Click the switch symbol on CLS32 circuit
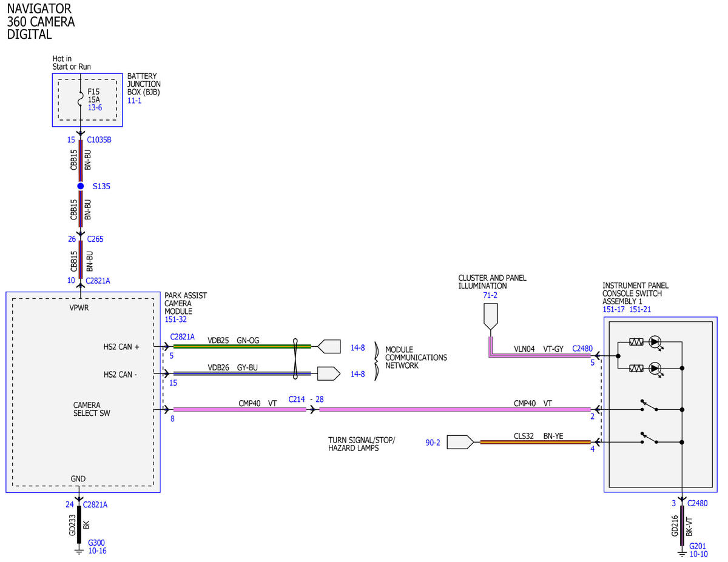Image resolution: width=728 pixels, height=562 pixels. 649,438
